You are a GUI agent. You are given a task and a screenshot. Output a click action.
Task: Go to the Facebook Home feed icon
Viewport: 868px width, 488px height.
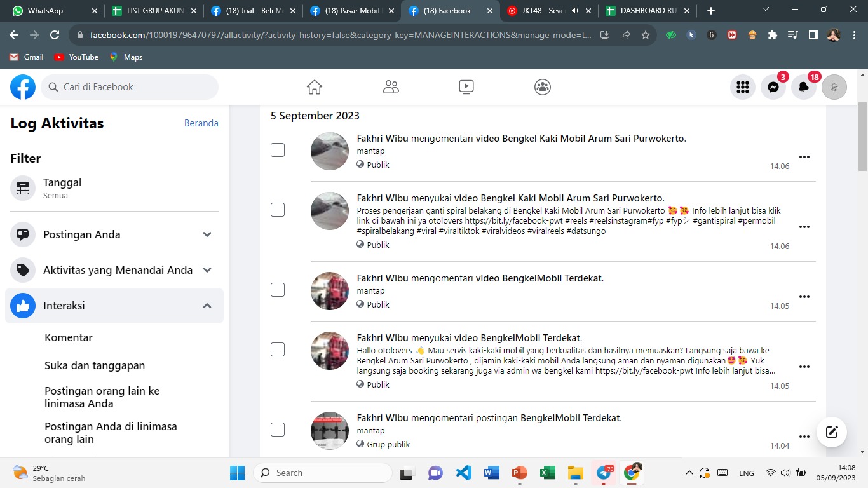tap(315, 87)
